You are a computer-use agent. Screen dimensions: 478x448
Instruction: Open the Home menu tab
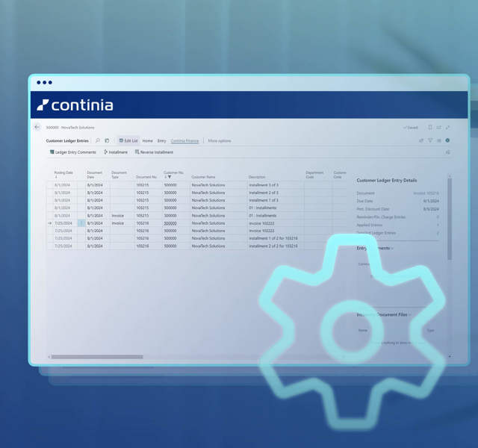(x=148, y=140)
